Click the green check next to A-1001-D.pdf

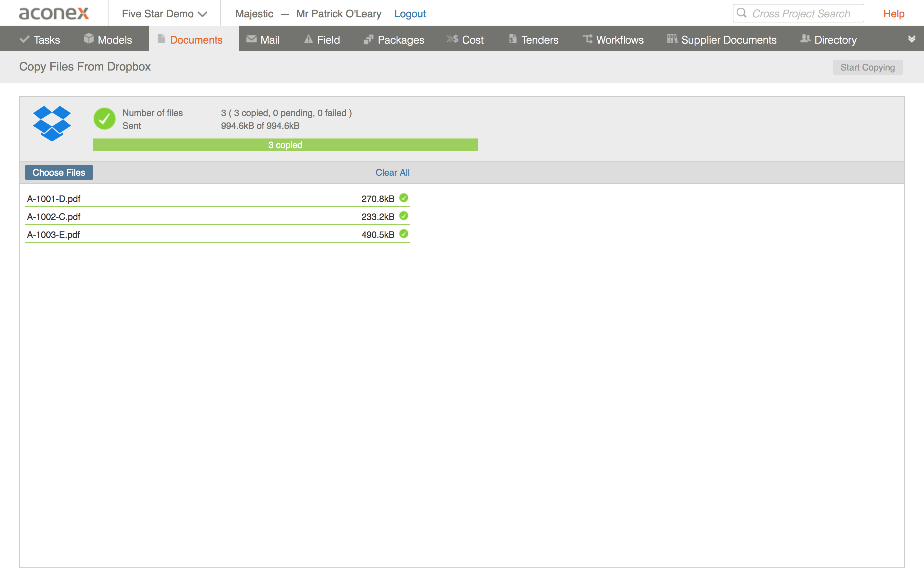(404, 198)
